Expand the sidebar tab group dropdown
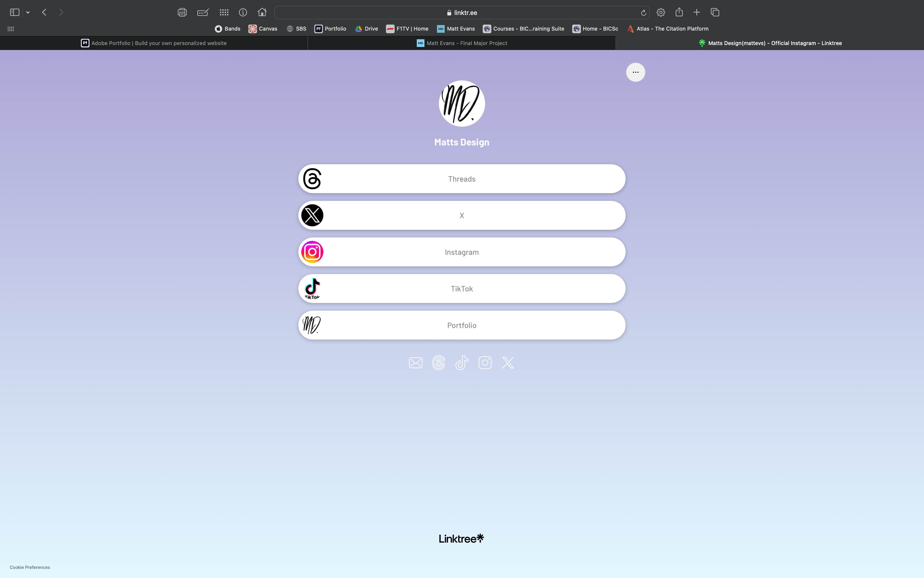924x578 pixels. [28, 13]
